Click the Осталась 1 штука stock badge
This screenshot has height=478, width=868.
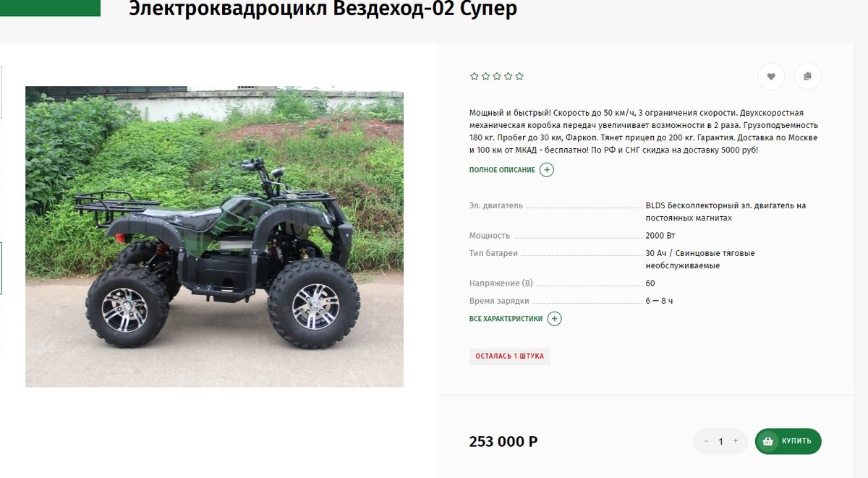(510, 357)
